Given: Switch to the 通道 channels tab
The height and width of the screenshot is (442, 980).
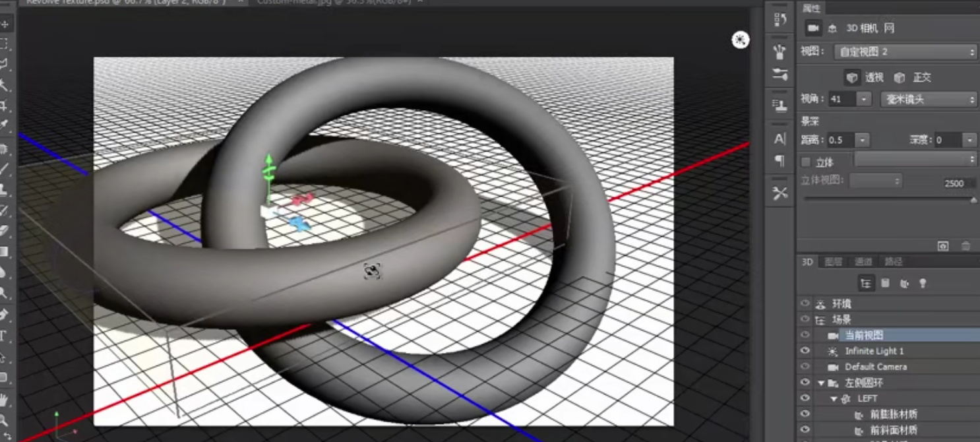Looking at the screenshot, I should (863, 262).
